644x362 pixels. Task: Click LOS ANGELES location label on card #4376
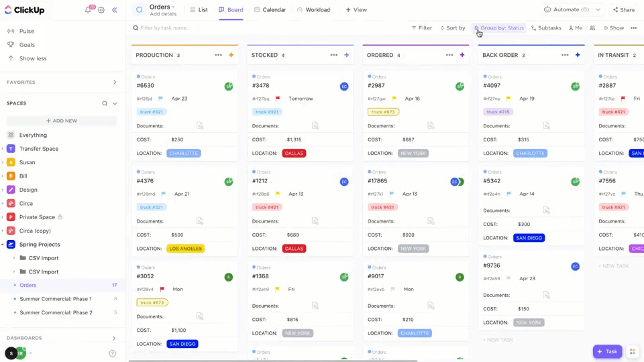(x=186, y=249)
